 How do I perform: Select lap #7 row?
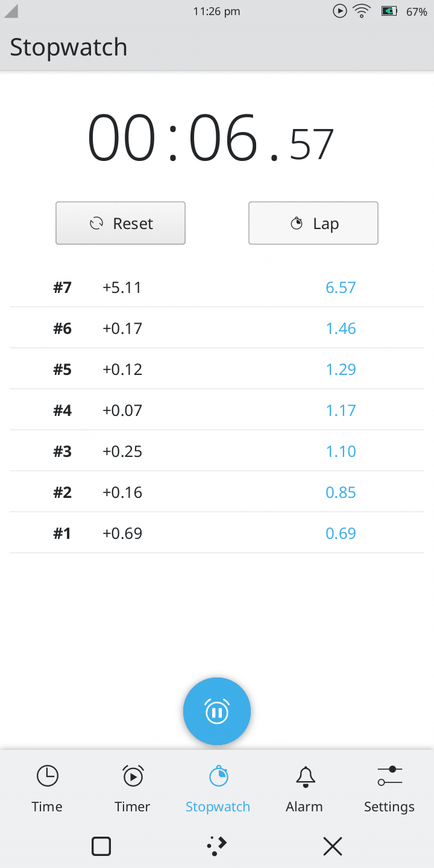tap(217, 287)
